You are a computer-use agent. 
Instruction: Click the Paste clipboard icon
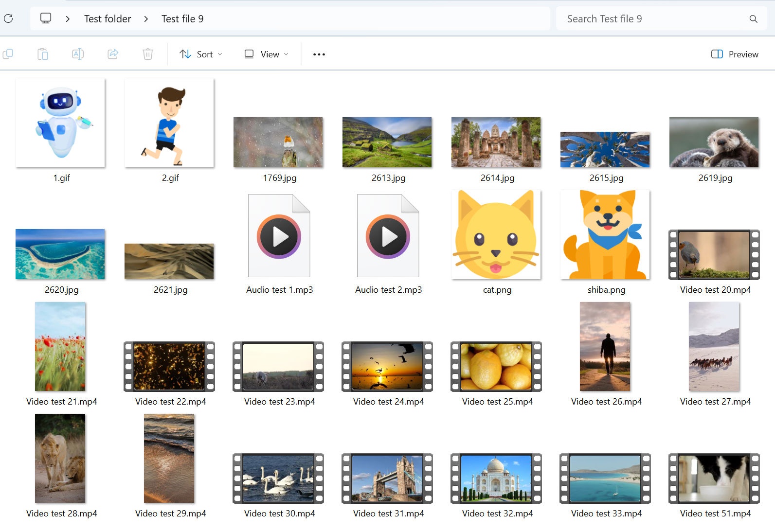(43, 54)
